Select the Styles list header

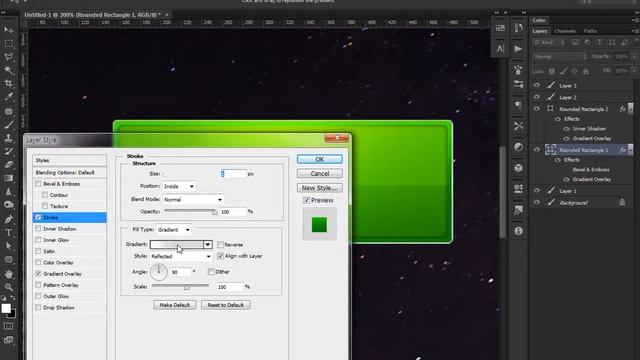tap(69, 160)
